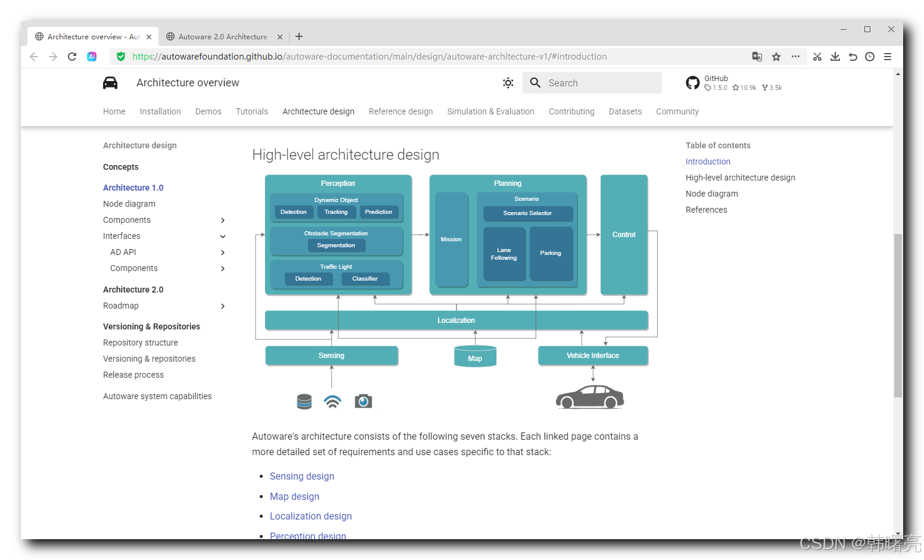Viewport: 924px width, 560px height.
Task: Click the green security shield icon
Action: click(121, 57)
